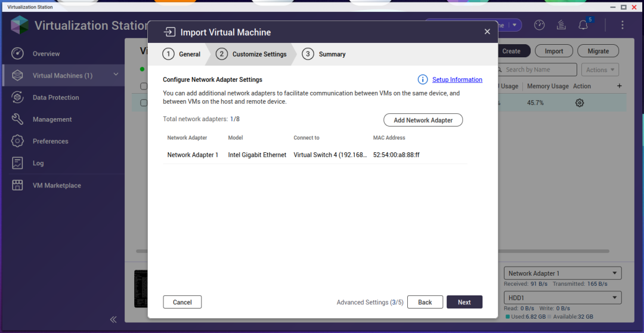Click the Search by Name field
Screen dimensions: 644x333
(x=536, y=69)
